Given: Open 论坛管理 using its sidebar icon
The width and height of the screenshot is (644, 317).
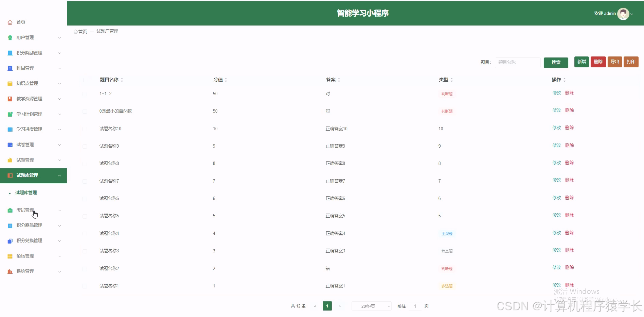Looking at the screenshot, I should [10, 256].
